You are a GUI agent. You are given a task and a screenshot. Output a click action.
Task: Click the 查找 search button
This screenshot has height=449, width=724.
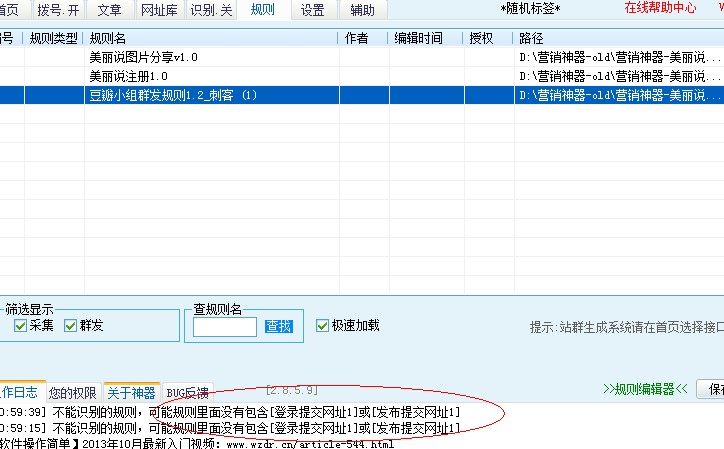click(279, 327)
